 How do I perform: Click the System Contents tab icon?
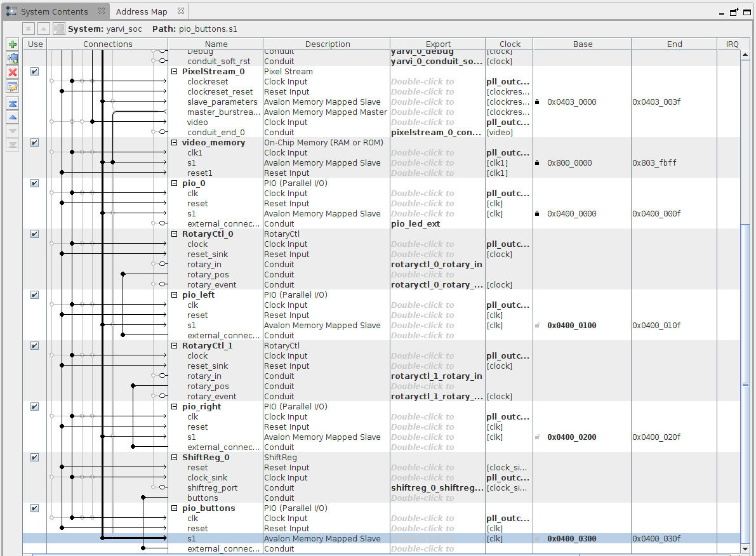point(11,11)
